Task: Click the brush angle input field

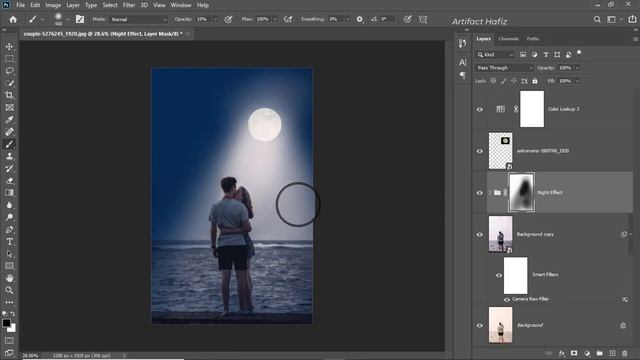Action: point(388,19)
